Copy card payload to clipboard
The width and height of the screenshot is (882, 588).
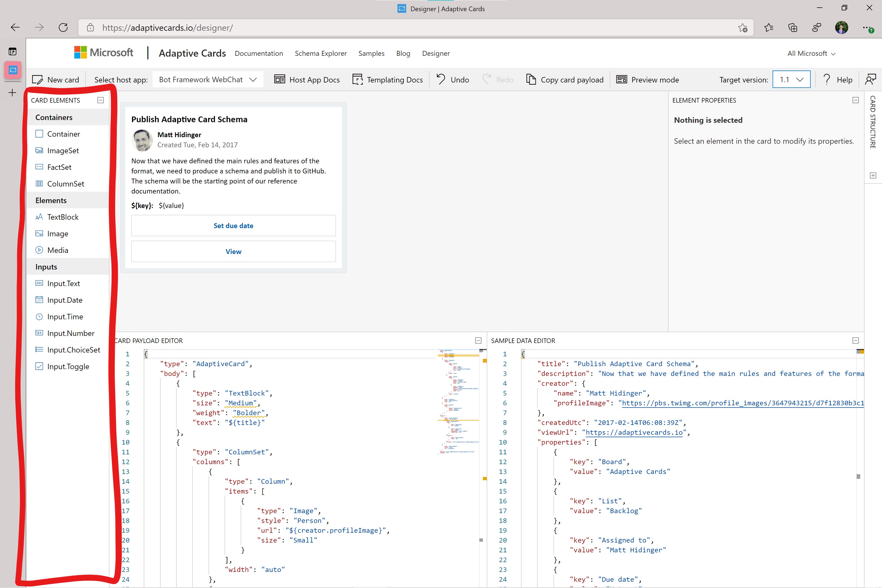point(565,79)
